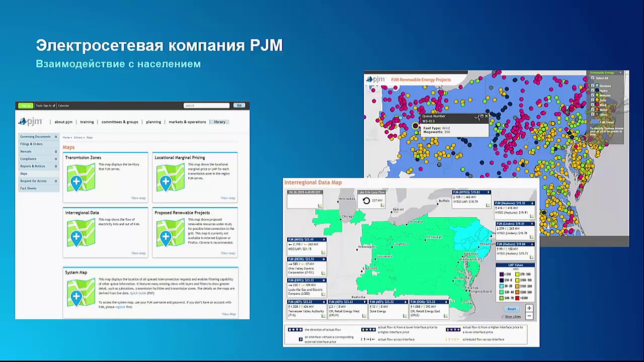The height and width of the screenshot is (362, 644).
Task: Click the Home breadcrumb link
Action: pos(66,137)
